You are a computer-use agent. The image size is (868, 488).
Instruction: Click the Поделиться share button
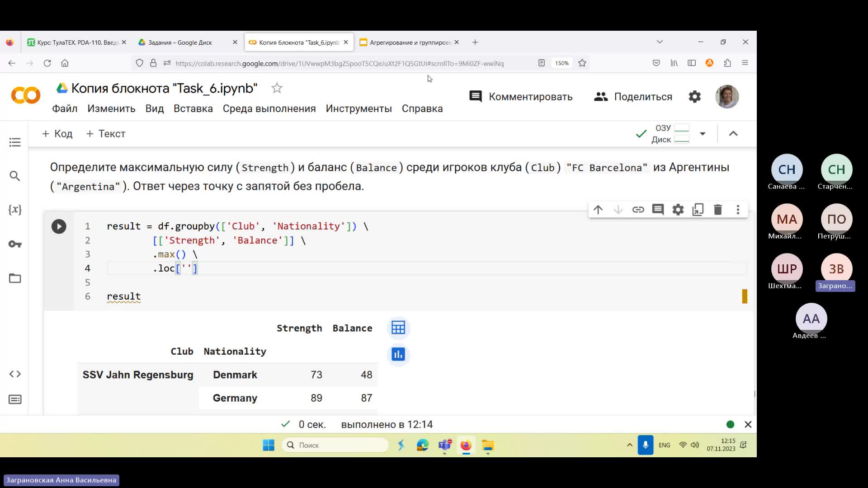click(x=633, y=97)
